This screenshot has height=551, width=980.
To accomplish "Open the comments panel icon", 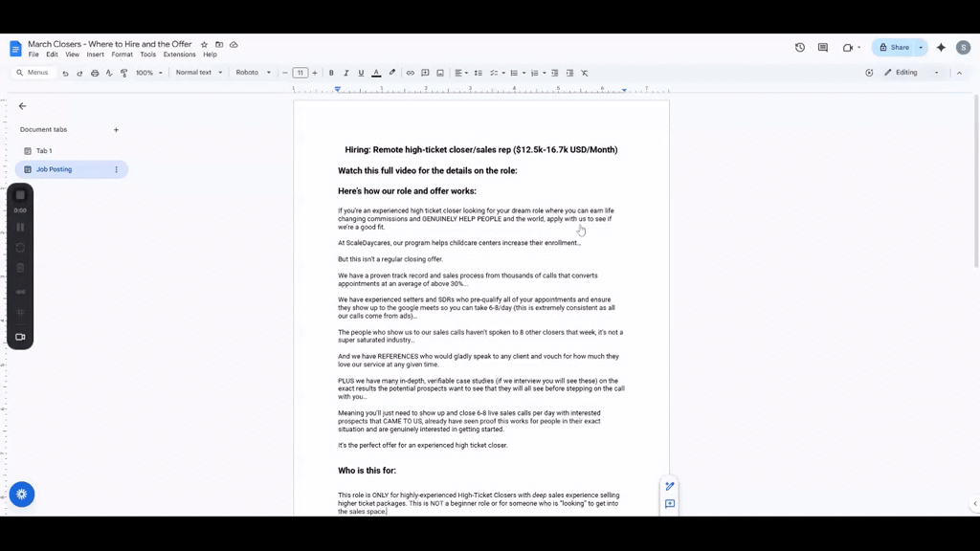I will pyautogui.click(x=823, y=48).
